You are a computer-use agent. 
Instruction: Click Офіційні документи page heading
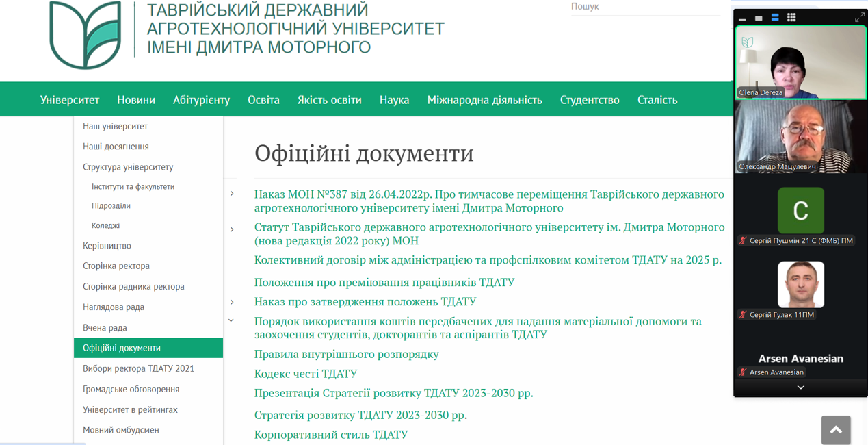point(364,153)
